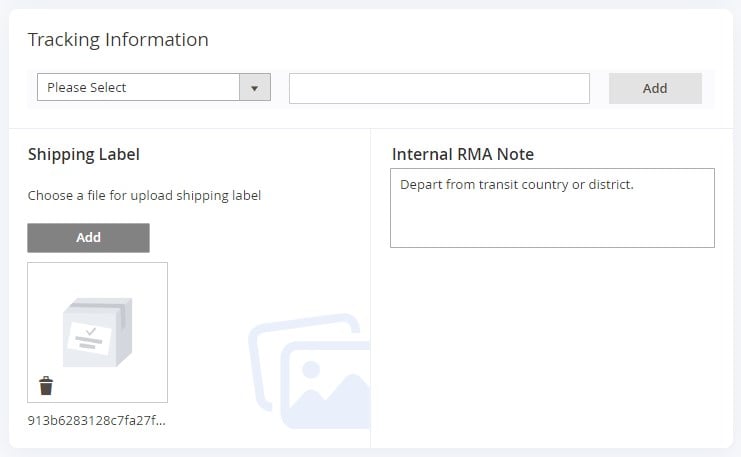Click the "Internal RMA Note" label
Screen dimensions: 741x457
(x=463, y=155)
